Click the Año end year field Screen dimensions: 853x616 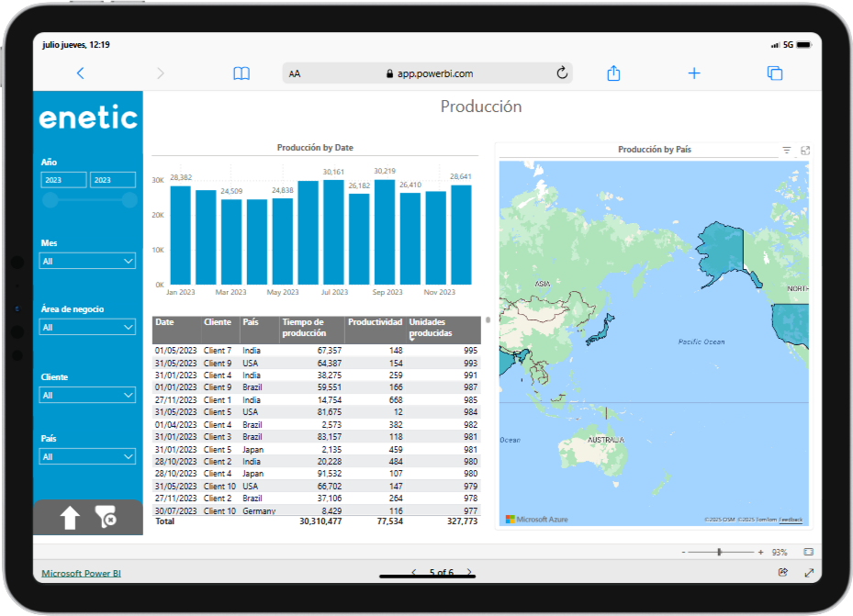pyautogui.click(x=113, y=180)
